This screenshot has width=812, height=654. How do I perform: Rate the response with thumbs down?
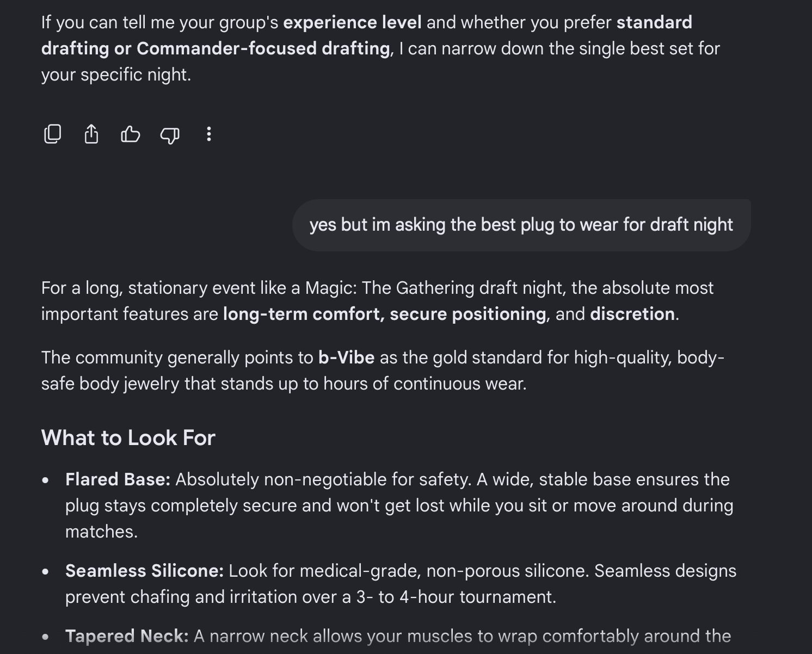[x=170, y=134]
